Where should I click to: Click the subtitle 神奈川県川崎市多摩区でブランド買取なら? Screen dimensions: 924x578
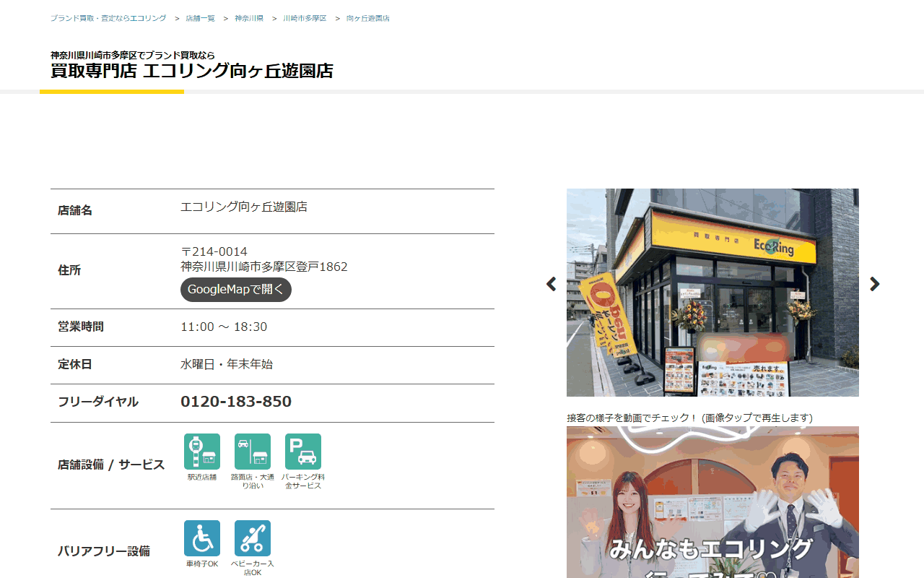point(133,55)
